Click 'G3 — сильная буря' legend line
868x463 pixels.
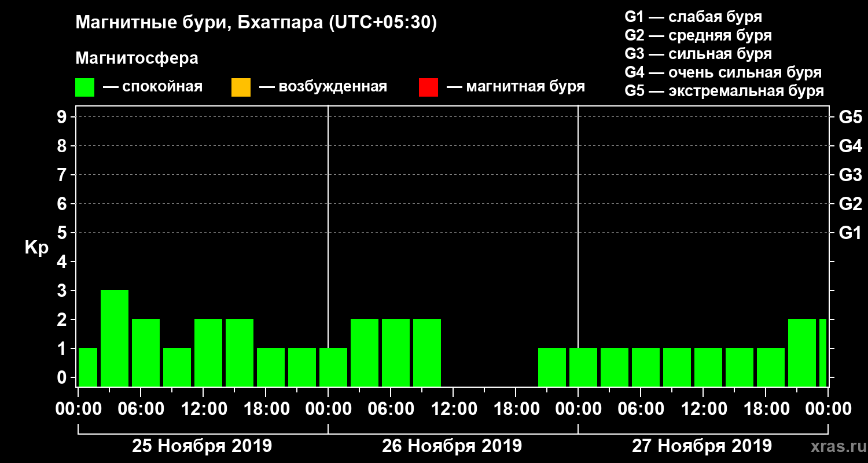click(x=698, y=54)
